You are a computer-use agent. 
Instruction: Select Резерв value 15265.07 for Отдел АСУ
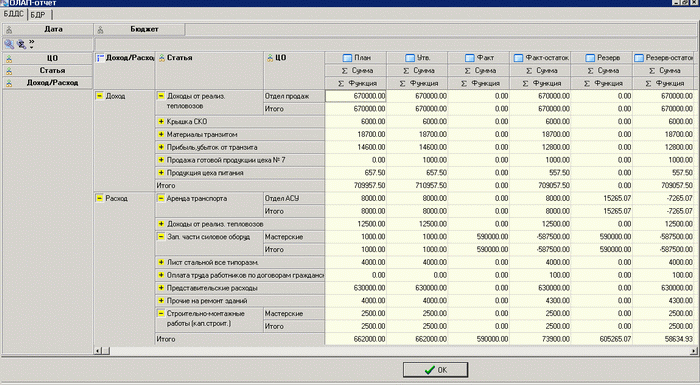(601, 198)
